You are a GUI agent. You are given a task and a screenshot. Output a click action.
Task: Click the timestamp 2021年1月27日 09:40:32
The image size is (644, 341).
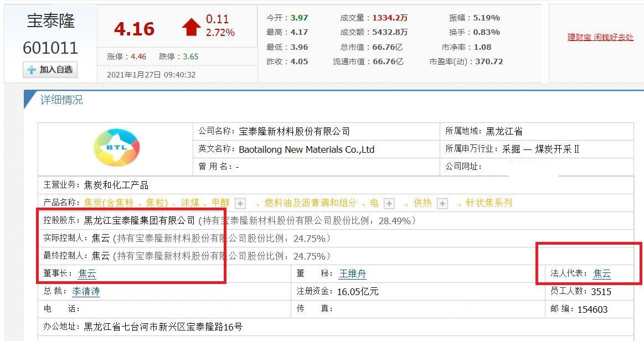click(x=151, y=75)
